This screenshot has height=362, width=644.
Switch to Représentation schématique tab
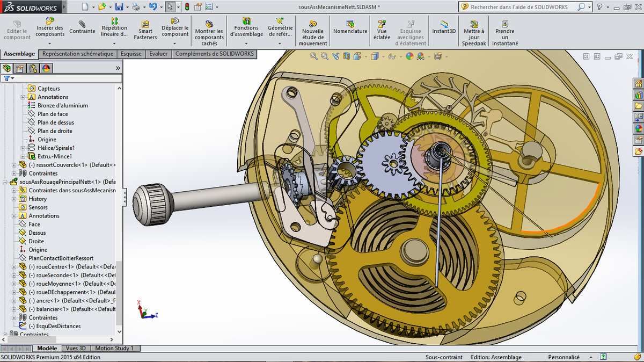(78, 54)
